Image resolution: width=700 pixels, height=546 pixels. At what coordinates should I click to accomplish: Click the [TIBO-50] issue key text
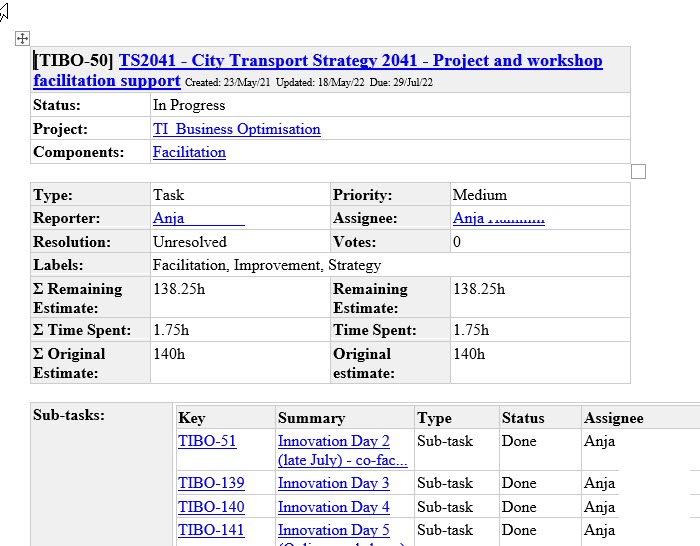[74, 60]
